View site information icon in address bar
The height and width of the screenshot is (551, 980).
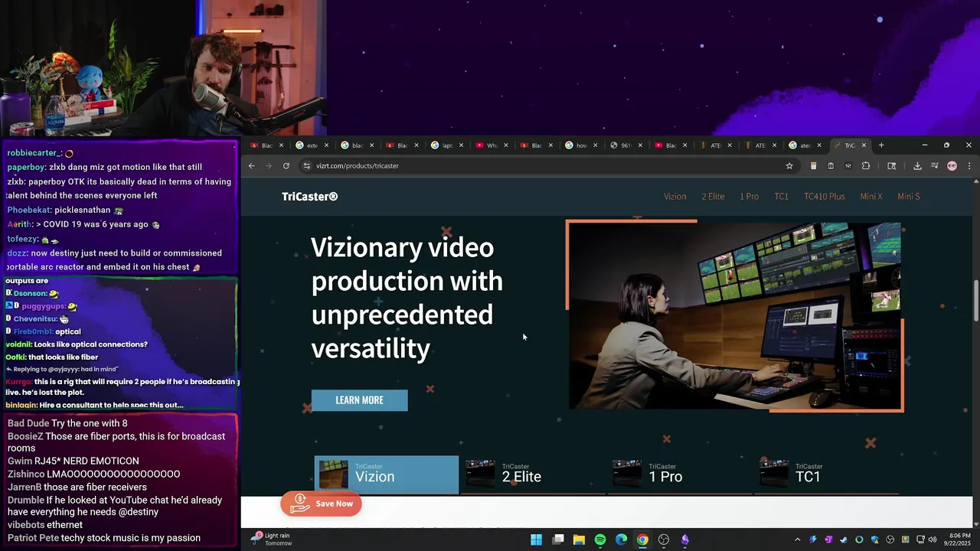pyautogui.click(x=307, y=166)
